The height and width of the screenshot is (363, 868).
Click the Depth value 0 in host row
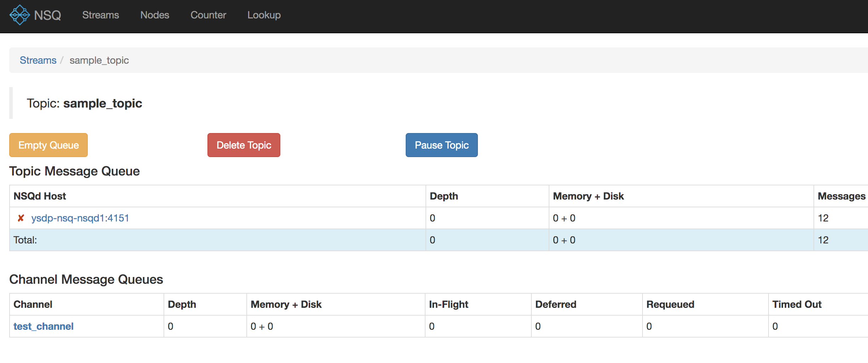click(x=433, y=218)
